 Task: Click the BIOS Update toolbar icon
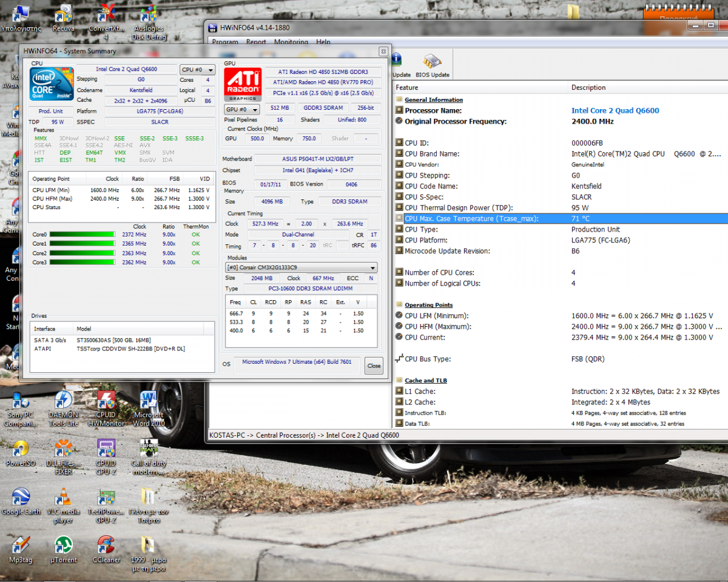432,65
